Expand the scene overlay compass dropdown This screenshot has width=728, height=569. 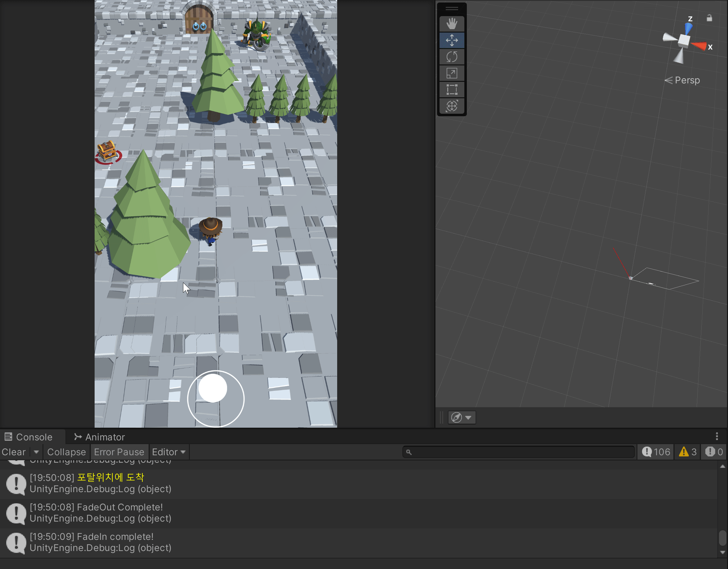[x=468, y=417]
